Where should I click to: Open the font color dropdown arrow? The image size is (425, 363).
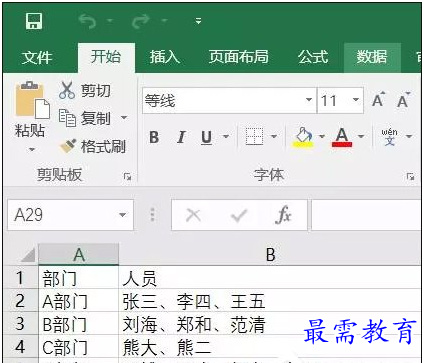click(x=361, y=136)
